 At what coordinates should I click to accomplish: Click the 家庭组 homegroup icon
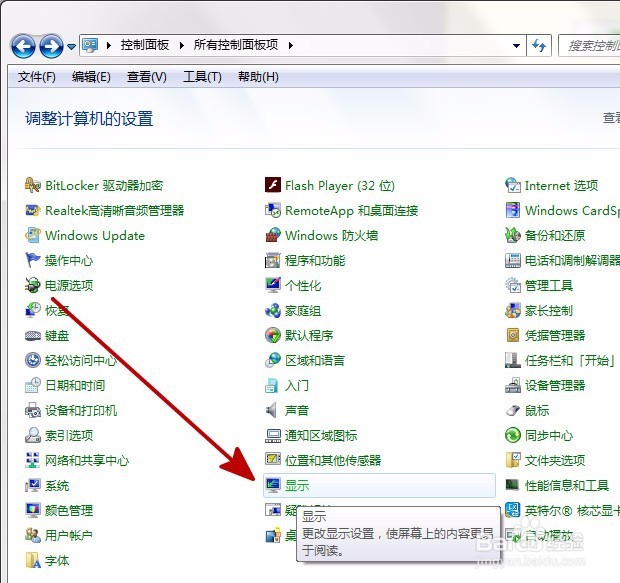click(273, 310)
